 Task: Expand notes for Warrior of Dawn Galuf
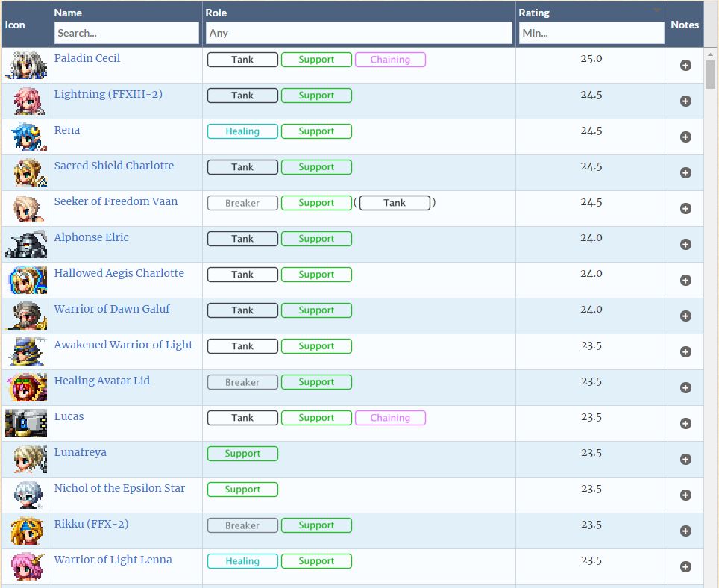685,316
